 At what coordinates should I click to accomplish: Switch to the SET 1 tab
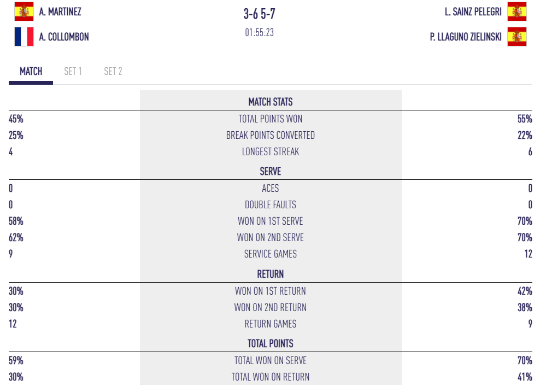coord(73,72)
